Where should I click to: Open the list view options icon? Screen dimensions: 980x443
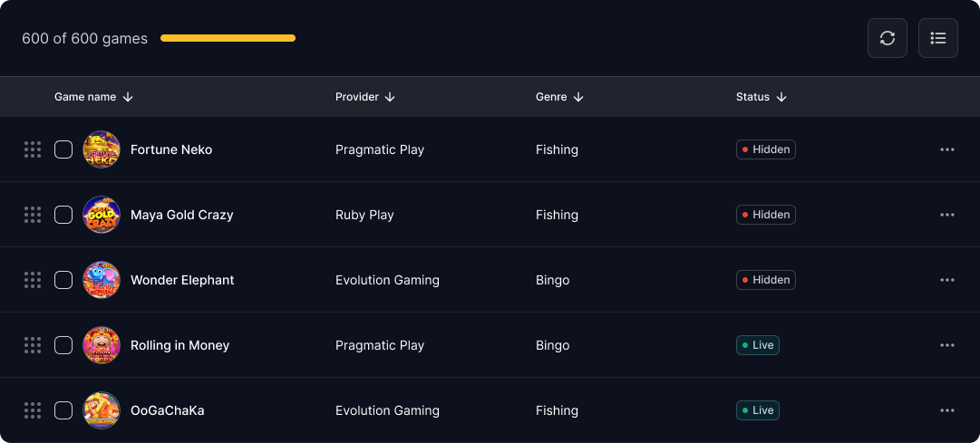click(x=938, y=38)
